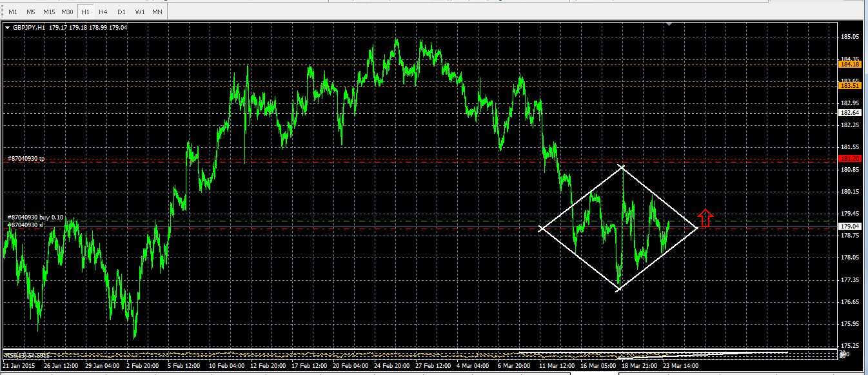Switch chart to M1 timeframe

point(13,12)
